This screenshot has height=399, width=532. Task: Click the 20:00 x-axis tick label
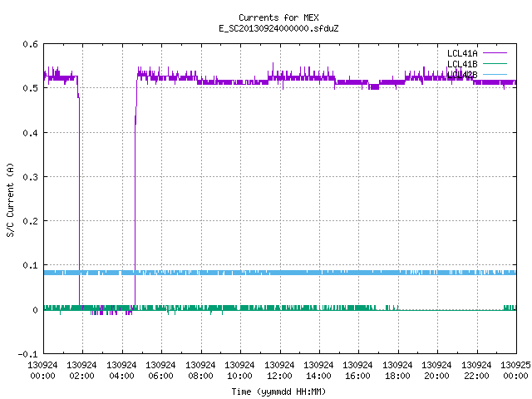436,376
